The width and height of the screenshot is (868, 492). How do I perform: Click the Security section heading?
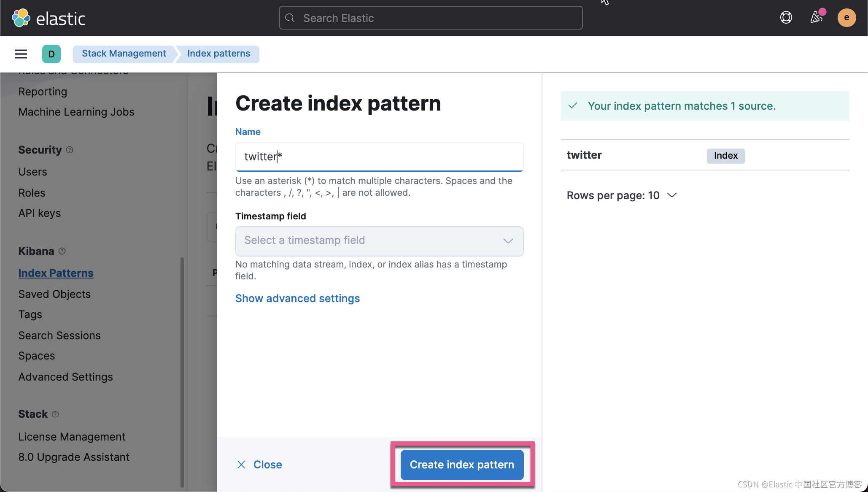[40, 150]
